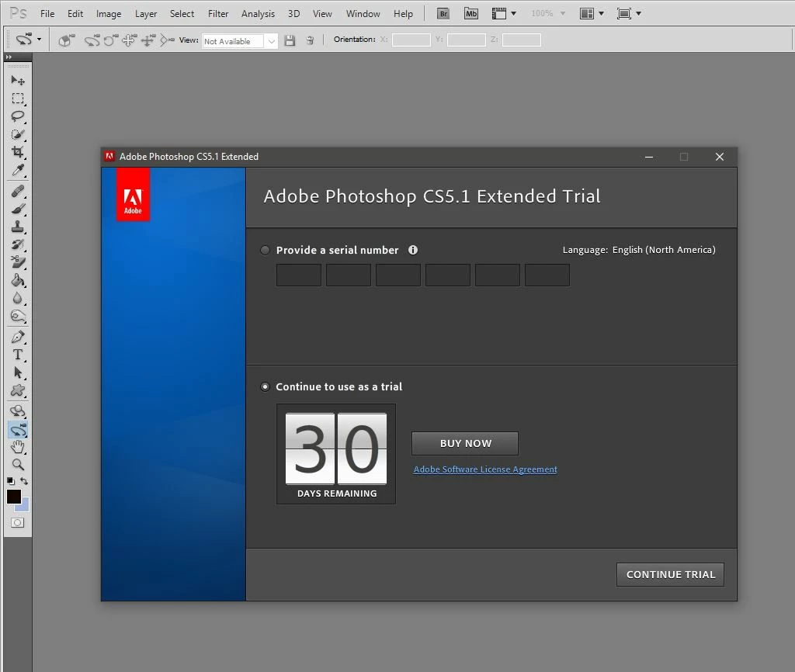Select the Spot Healing Brush tool
The width and height of the screenshot is (795, 672).
pos(18,191)
